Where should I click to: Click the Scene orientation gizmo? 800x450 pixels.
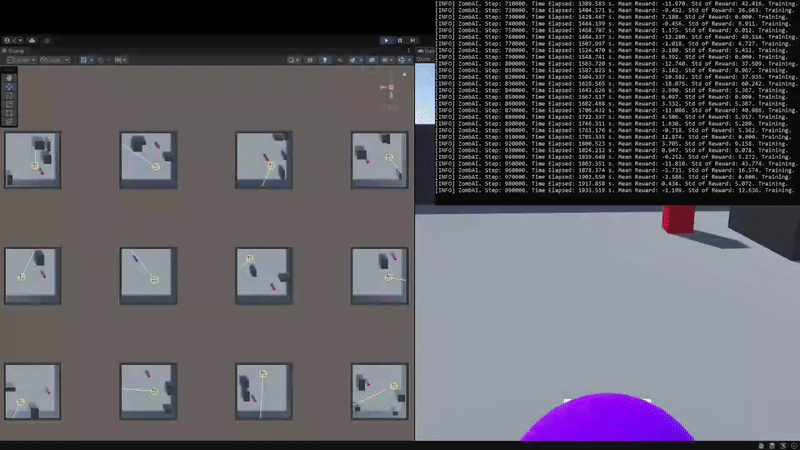[391, 89]
